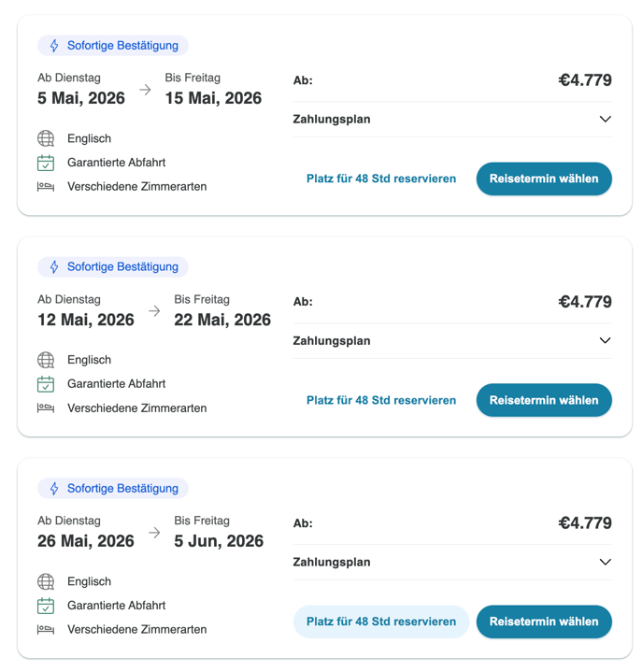Click the globe icon beside Englisch for 5 Mai departure
The width and height of the screenshot is (643, 672).
46,138
